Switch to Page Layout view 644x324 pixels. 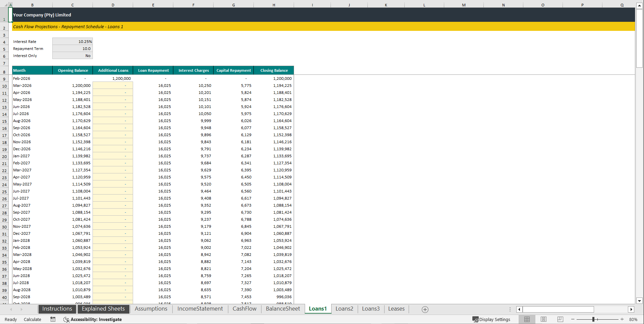[543, 319]
